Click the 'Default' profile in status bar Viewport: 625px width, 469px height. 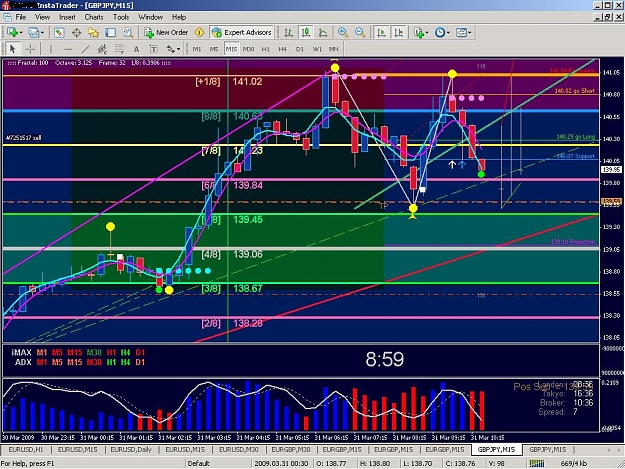pyautogui.click(x=199, y=463)
